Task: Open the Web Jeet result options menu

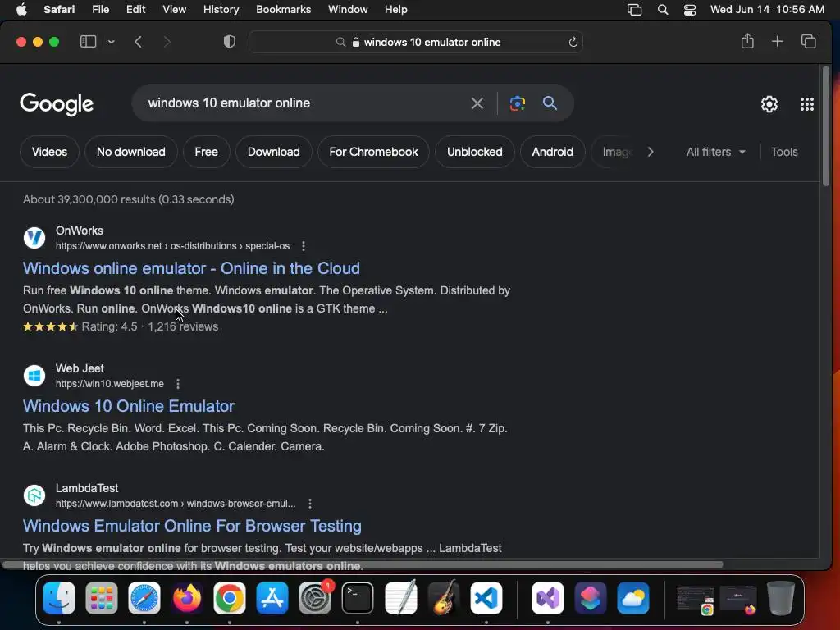Action: [178, 384]
